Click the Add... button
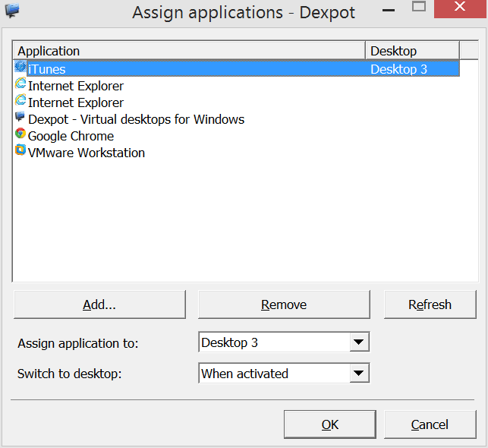This screenshot has width=488, height=448. 99,304
